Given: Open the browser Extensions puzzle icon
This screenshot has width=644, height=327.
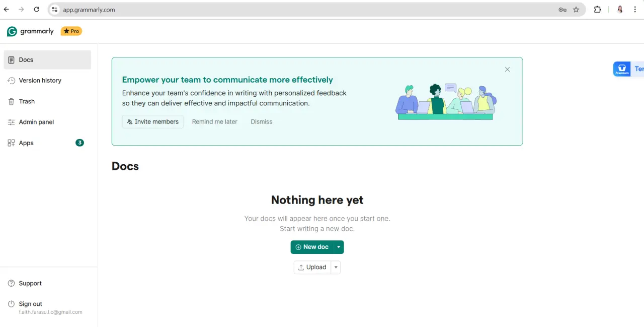Looking at the screenshot, I should [598, 10].
